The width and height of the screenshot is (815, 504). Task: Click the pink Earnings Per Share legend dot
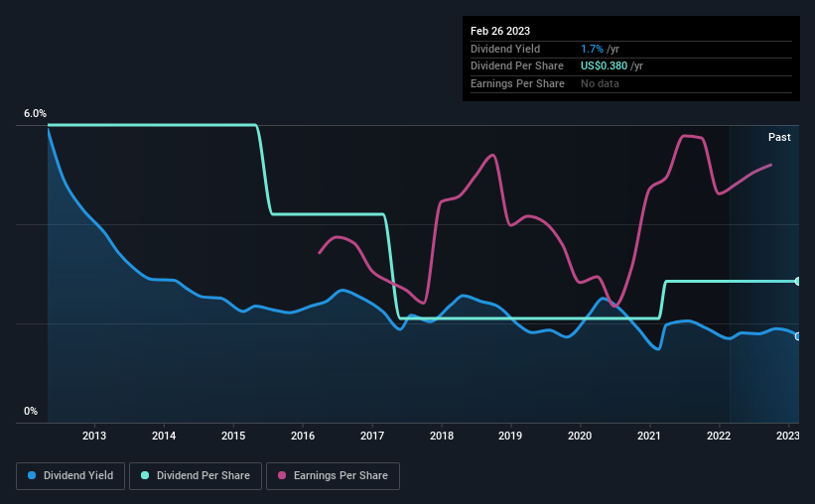(282, 475)
